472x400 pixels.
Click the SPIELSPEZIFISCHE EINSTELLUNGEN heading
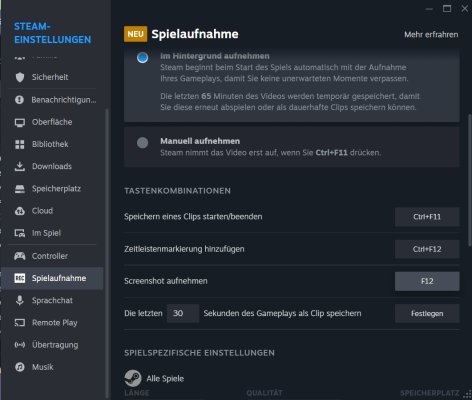199,353
